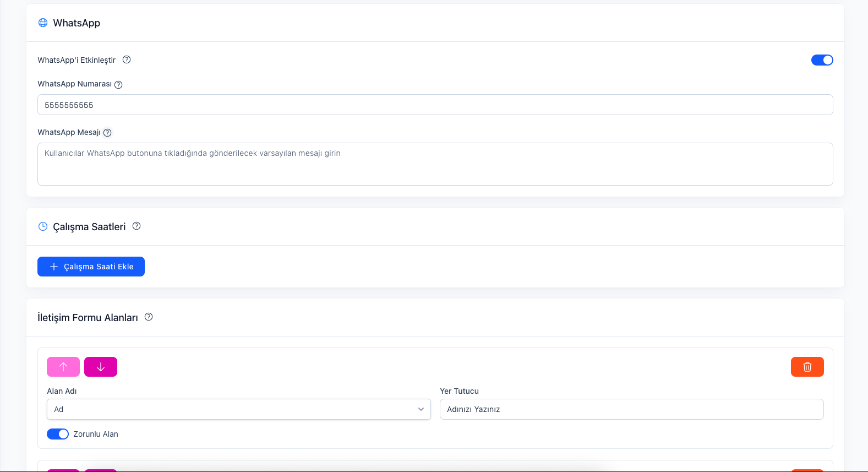Open help icon next to WhatsApp Mesajı

tap(107, 133)
